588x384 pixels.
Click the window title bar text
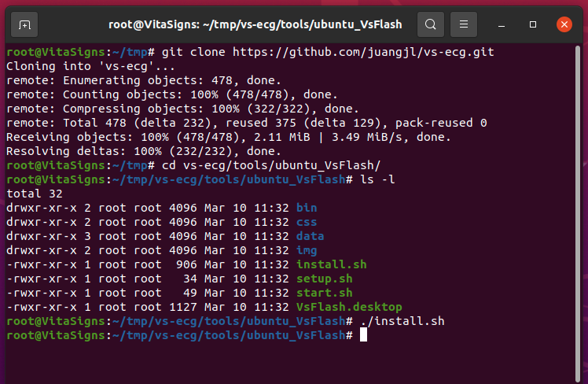pyautogui.click(x=255, y=24)
